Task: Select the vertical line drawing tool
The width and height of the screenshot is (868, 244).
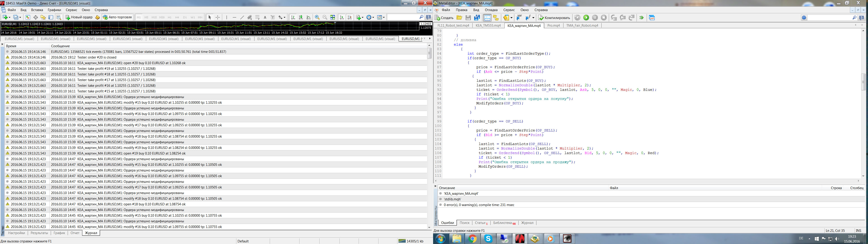Action: [x=227, y=17]
